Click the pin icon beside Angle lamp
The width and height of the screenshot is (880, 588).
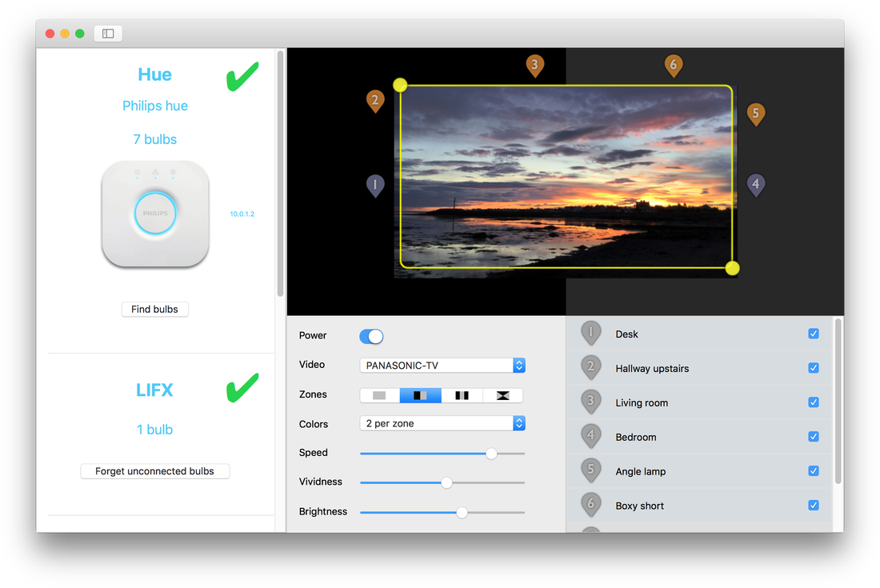coord(591,470)
